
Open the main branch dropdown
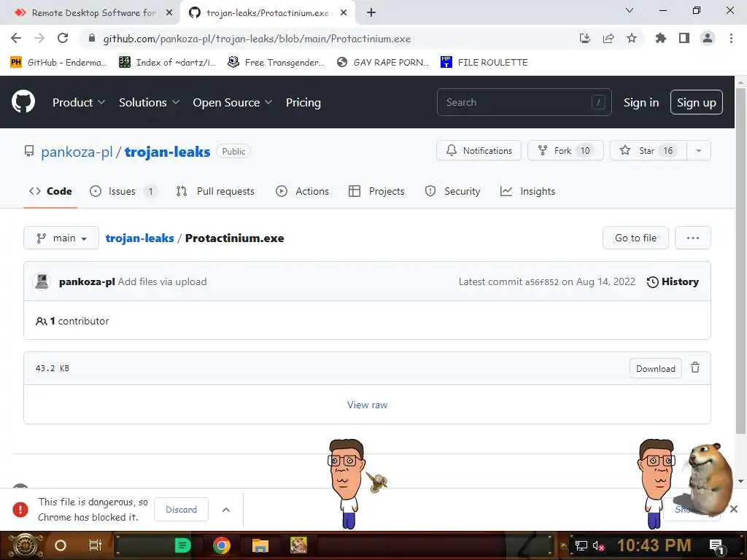[61, 238]
